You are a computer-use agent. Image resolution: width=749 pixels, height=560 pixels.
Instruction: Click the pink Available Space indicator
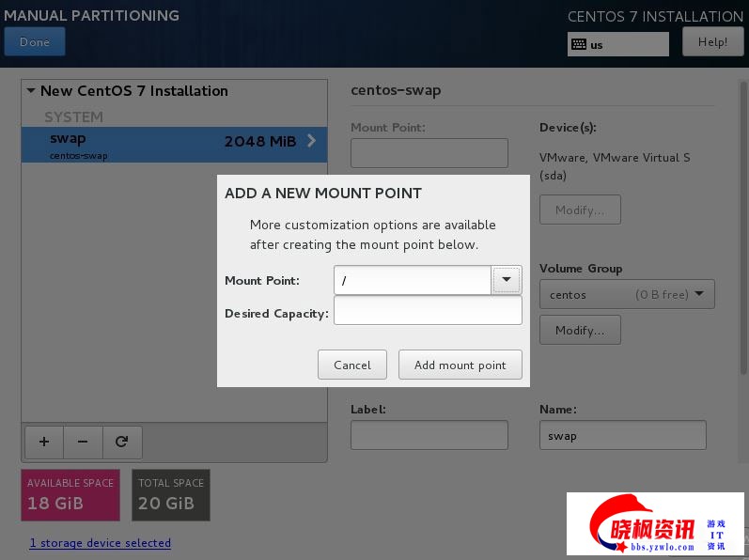coord(70,494)
